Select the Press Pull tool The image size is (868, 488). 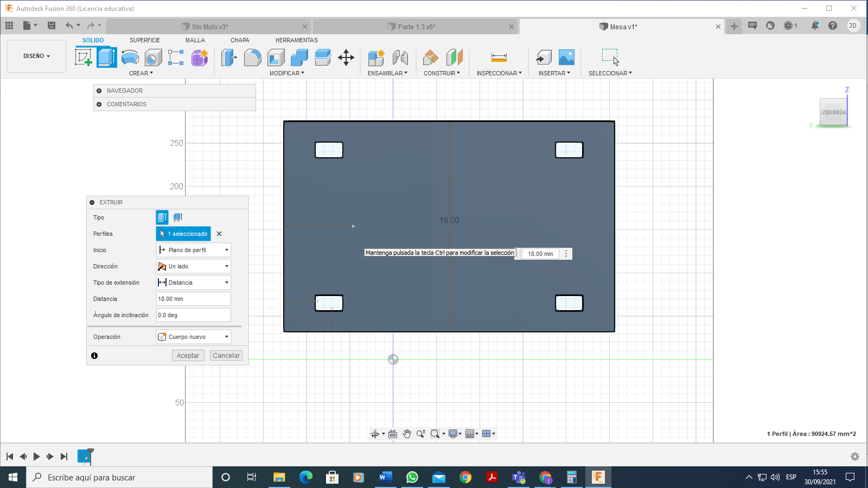pyautogui.click(x=229, y=57)
